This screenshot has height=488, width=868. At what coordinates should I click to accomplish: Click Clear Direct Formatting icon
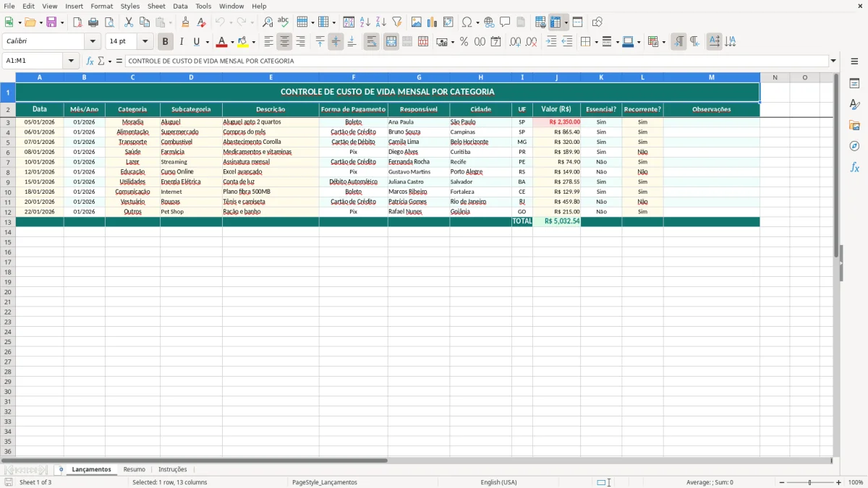201,22
